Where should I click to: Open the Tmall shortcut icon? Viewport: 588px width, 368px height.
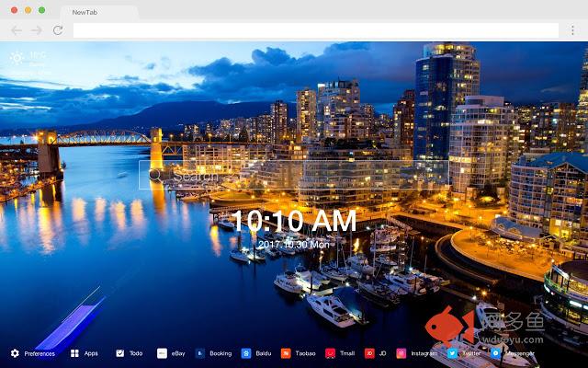pyautogui.click(x=329, y=353)
